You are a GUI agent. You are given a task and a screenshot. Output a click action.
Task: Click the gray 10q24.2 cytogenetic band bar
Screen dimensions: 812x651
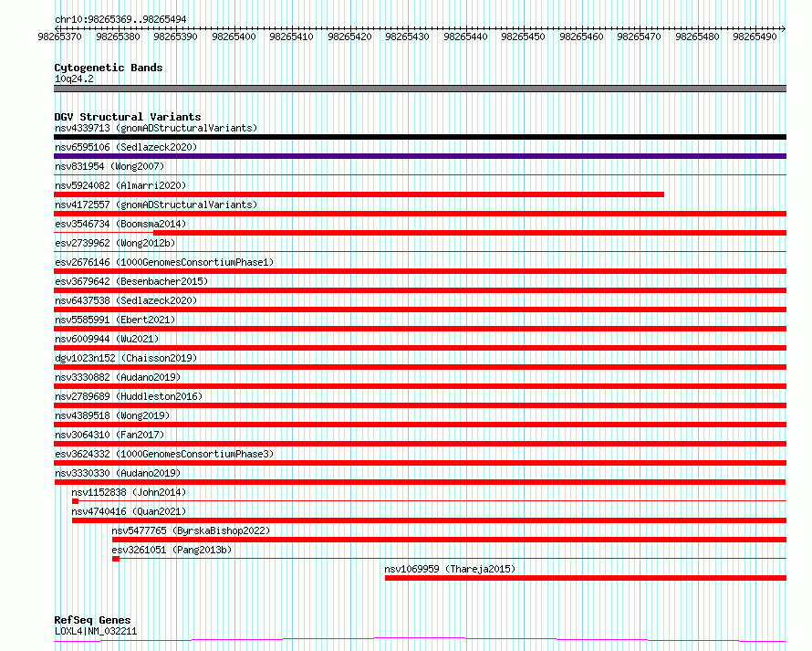(420, 89)
